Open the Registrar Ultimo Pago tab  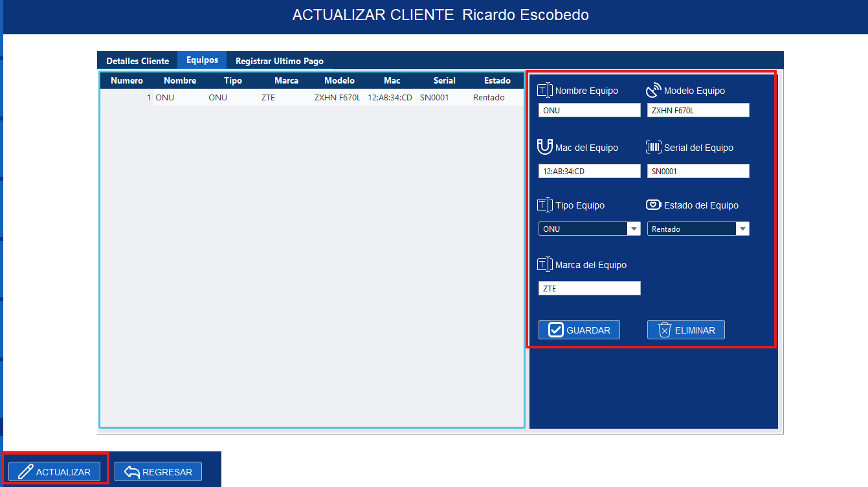pos(280,60)
